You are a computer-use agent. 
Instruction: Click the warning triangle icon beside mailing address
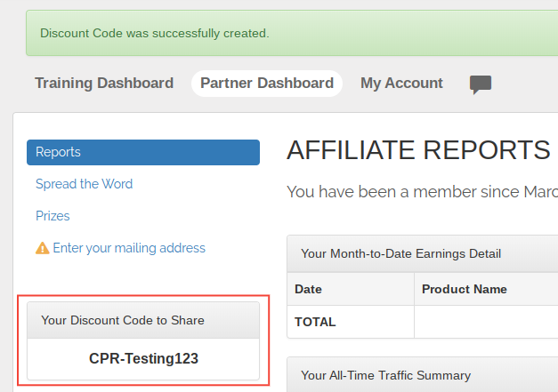click(x=43, y=248)
